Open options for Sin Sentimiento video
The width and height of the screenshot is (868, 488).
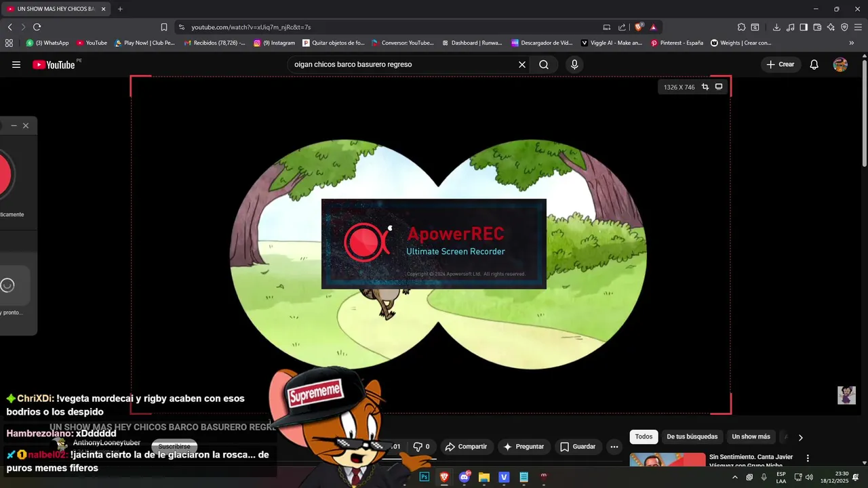click(x=808, y=458)
